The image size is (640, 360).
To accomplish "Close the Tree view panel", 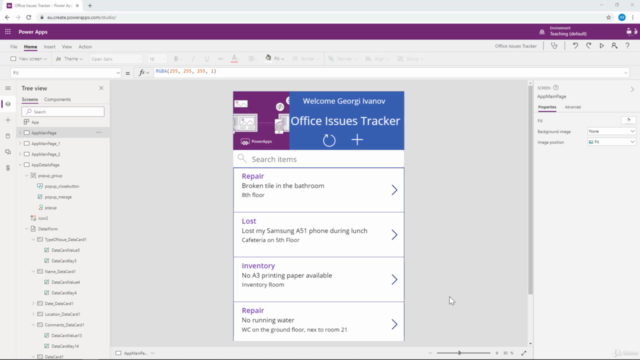I will click(x=101, y=88).
